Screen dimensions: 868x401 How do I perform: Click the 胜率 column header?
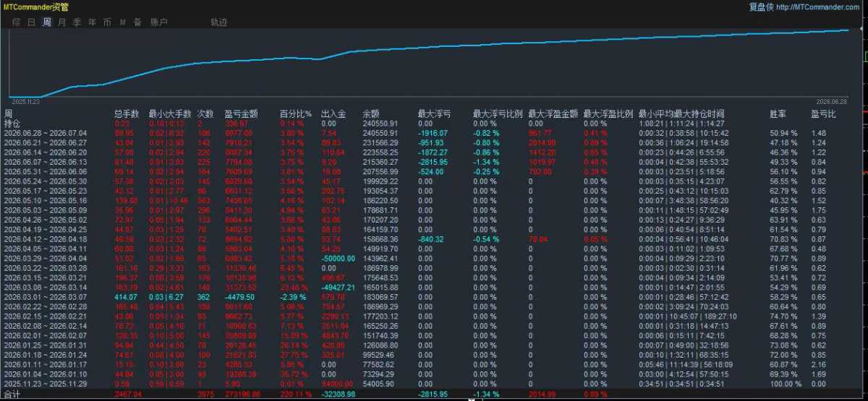[778, 114]
